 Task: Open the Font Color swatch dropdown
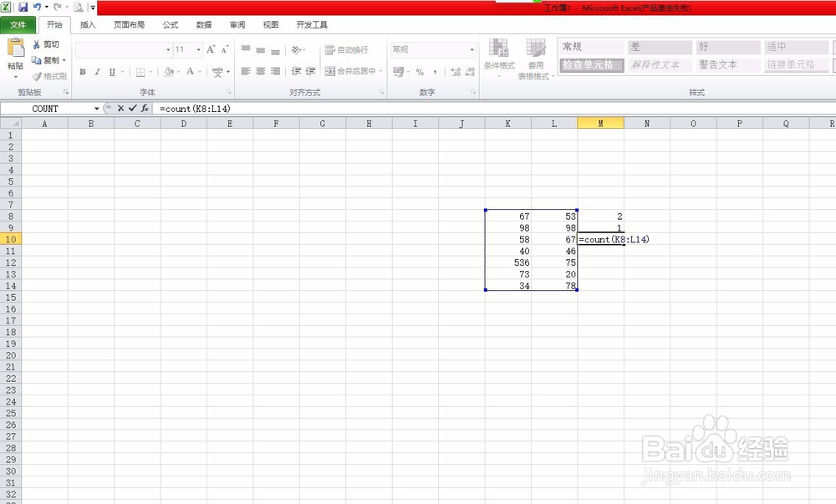coord(199,73)
